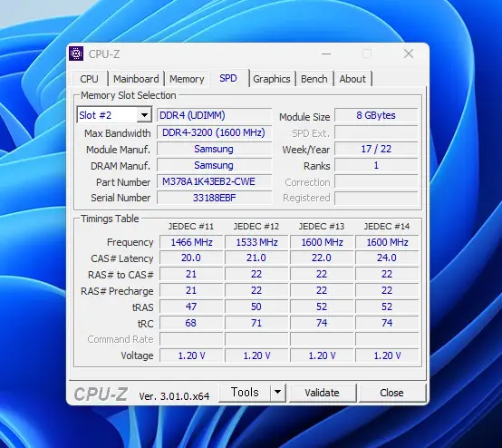Image resolution: width=502 pixels, height=448 pixels.
Task: Click the CAS# Latency 20.0 cell
Action: (191, 258)
